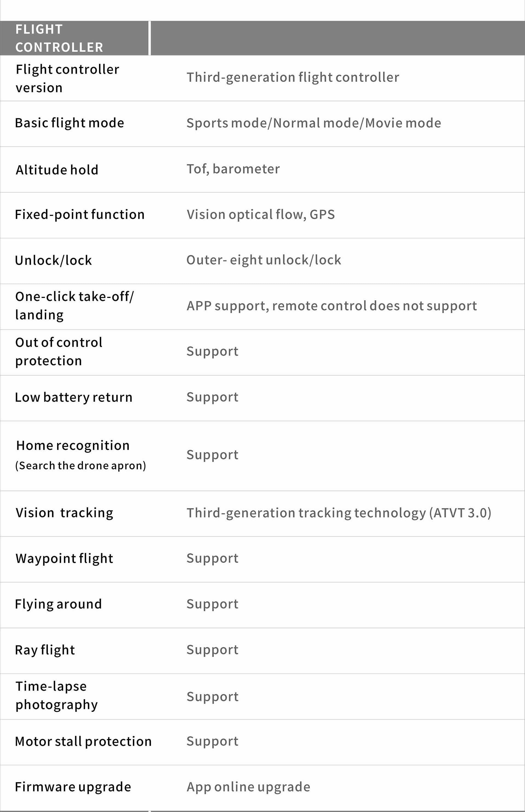525x812 pixels.
Task: Select the 'App online upgrade' value
Action: click(x=248, y=787)
